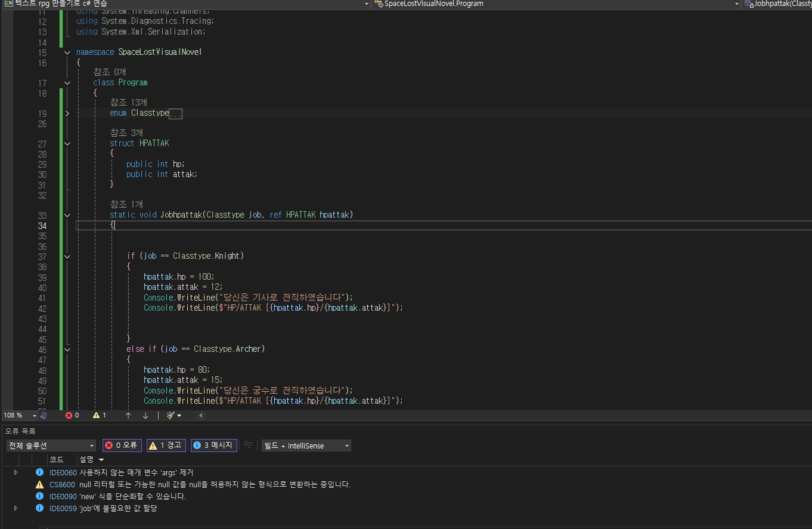812x529 pixels.
Task: Click 'using System.Xml.Serialization;' line
Action: tap(141, 32)
